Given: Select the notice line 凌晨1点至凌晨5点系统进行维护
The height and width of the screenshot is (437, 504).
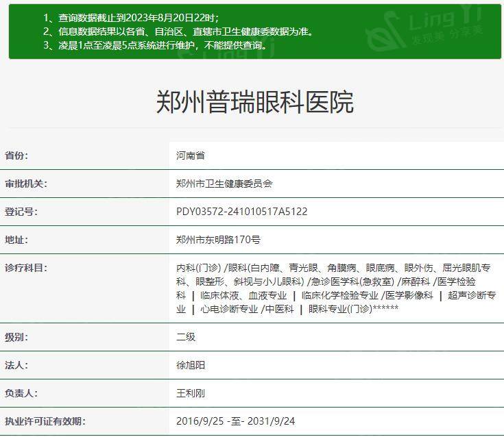Looking at the screenshot, I should pos(155,45).
